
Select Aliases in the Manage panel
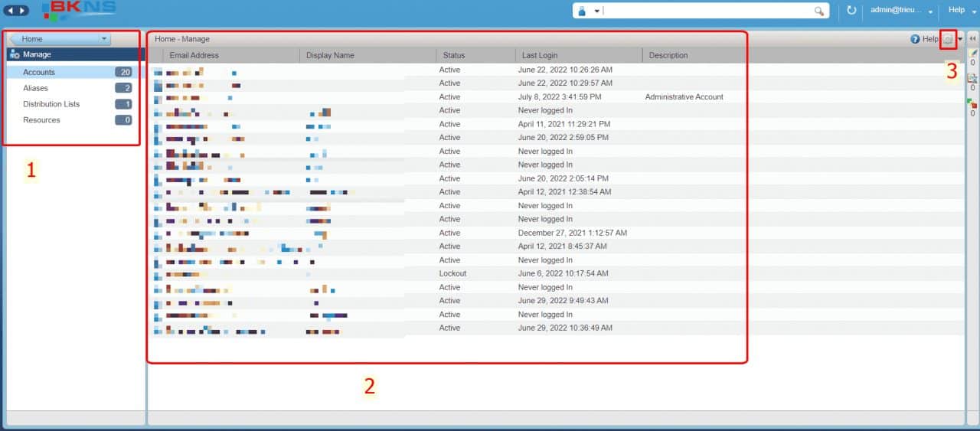coord(36,88)
